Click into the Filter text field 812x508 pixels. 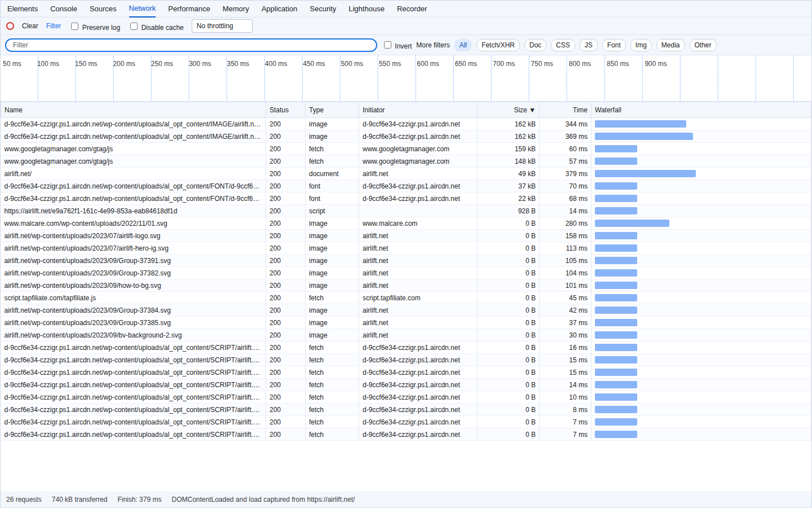point(191,45)
